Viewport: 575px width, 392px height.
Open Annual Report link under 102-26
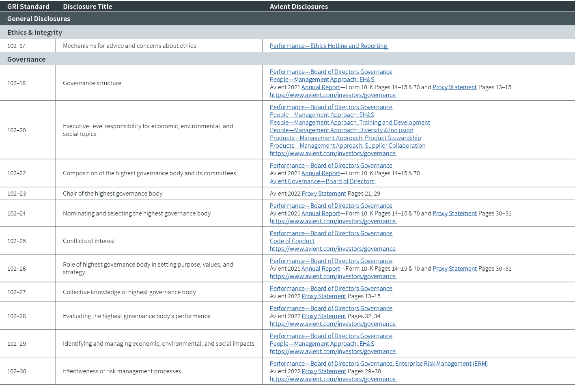point(320,268)
